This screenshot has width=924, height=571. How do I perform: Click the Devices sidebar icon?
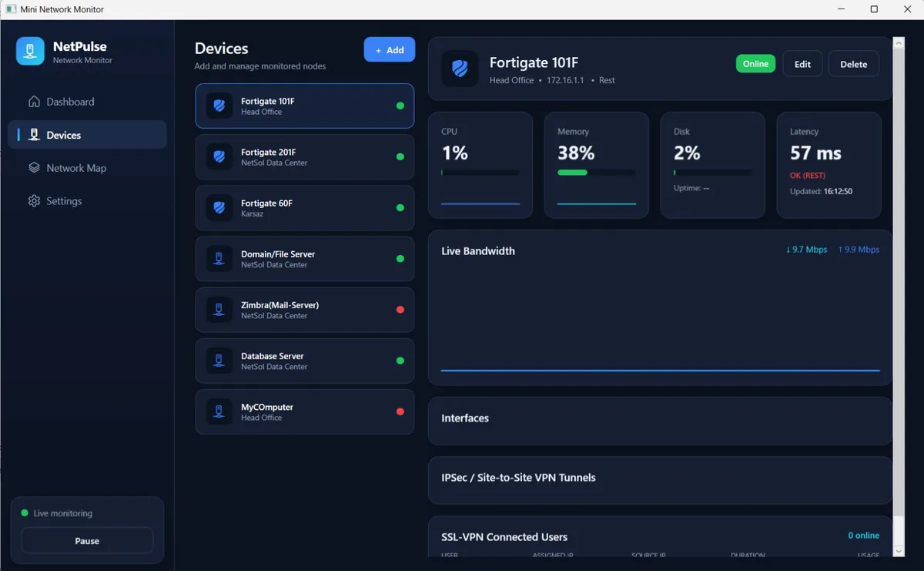(x=34, y=135)
